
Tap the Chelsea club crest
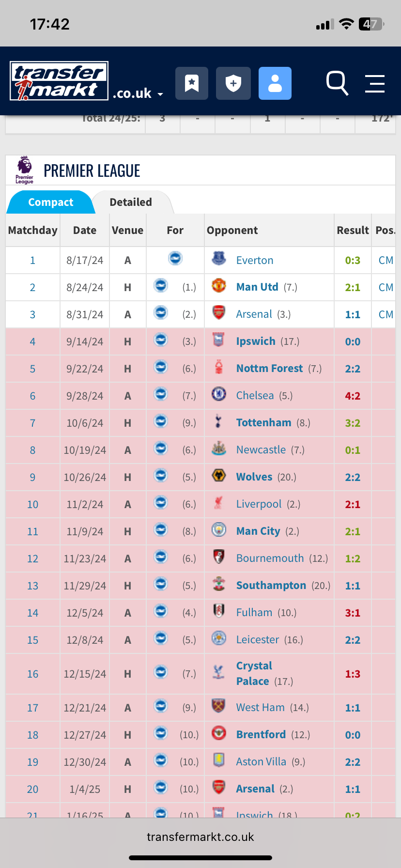click(219, 394)
